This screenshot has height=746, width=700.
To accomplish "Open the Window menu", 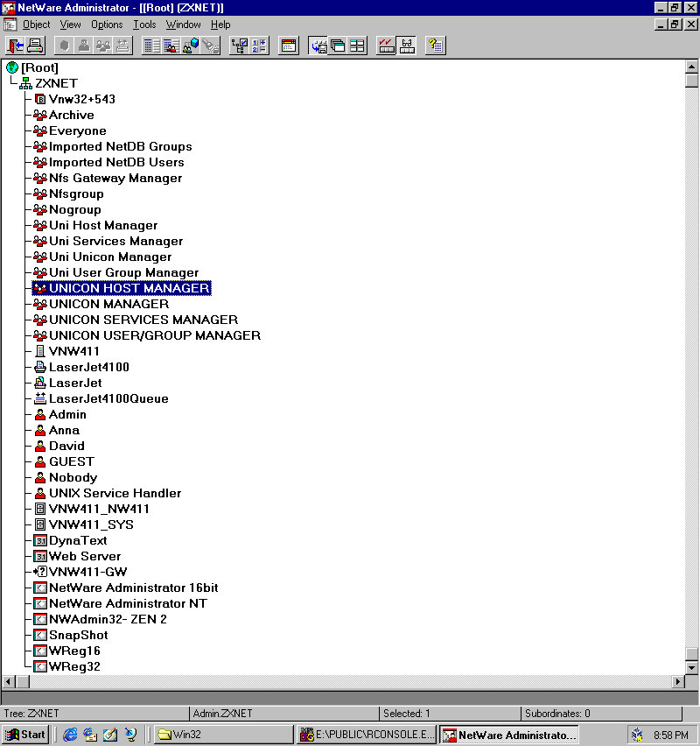I will click(183, 25).
